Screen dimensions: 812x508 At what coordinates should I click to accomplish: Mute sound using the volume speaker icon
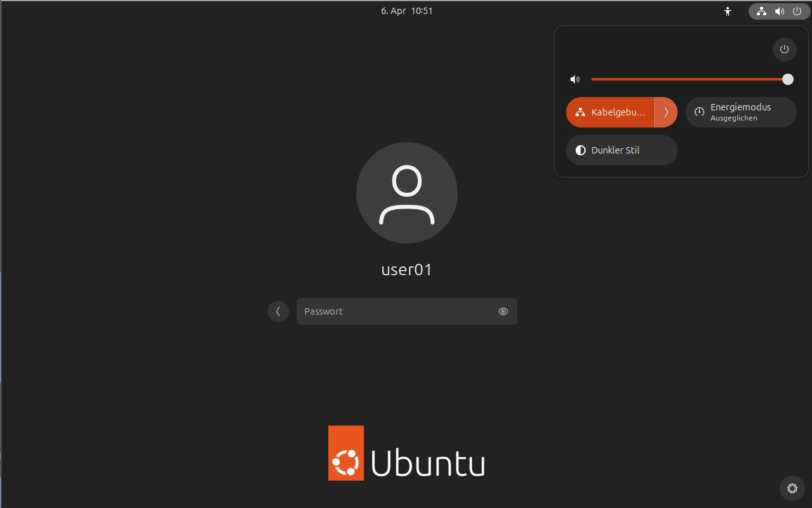pyautogui.click(x=574, y=79)
